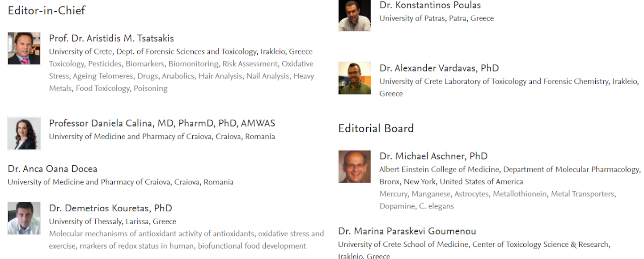Select Professor Daniela Calina's name
The image size is (644, 259).
coord(162,123)
